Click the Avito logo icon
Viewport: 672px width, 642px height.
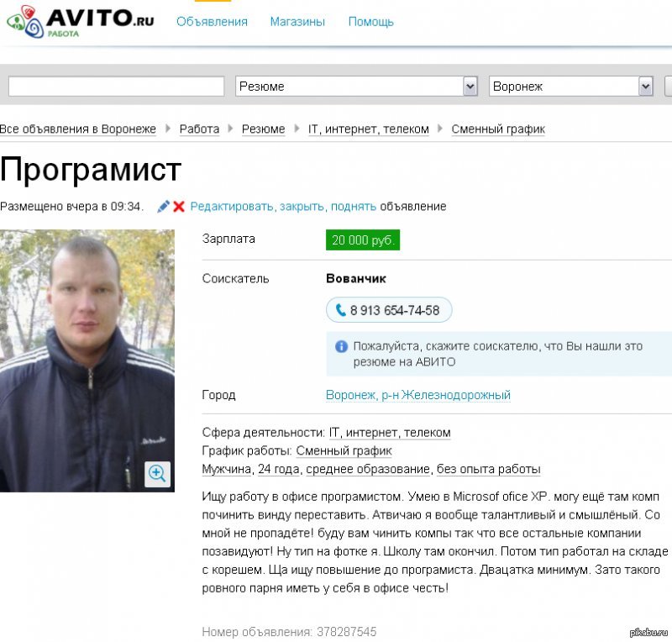click(26, 22)
